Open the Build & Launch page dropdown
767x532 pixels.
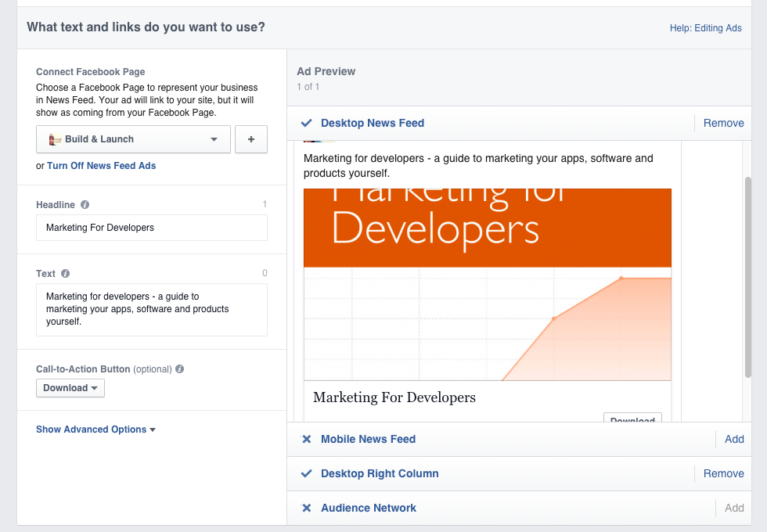click(x=133, y=139)
